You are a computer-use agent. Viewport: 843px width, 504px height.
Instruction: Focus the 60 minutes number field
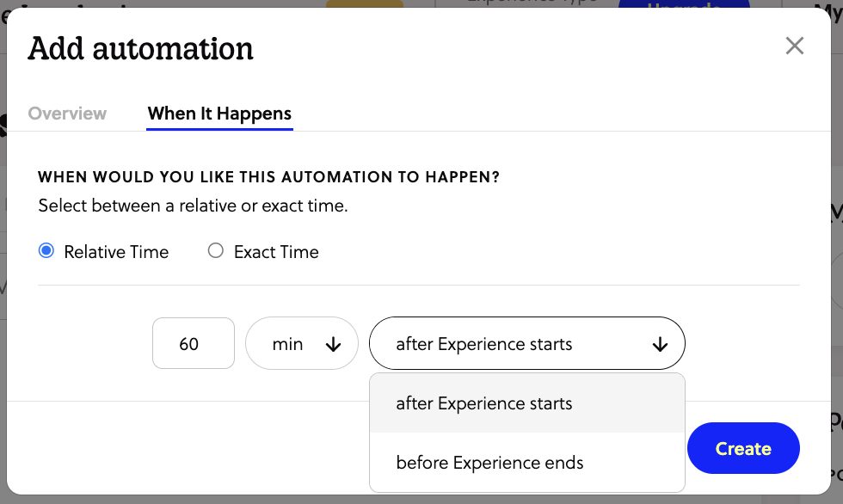pos(194,344)
